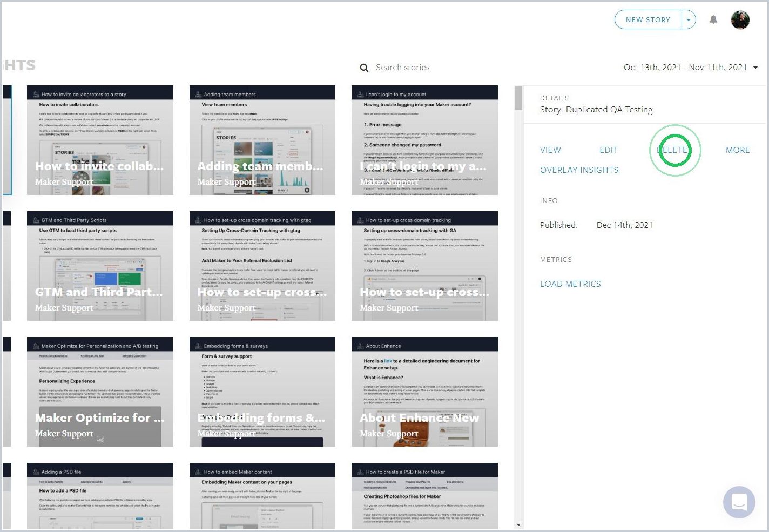769x532 pixels.
Task: Select the "How to invite collaborators" story card
Action: pyautogui.click(x=100, y=140)
